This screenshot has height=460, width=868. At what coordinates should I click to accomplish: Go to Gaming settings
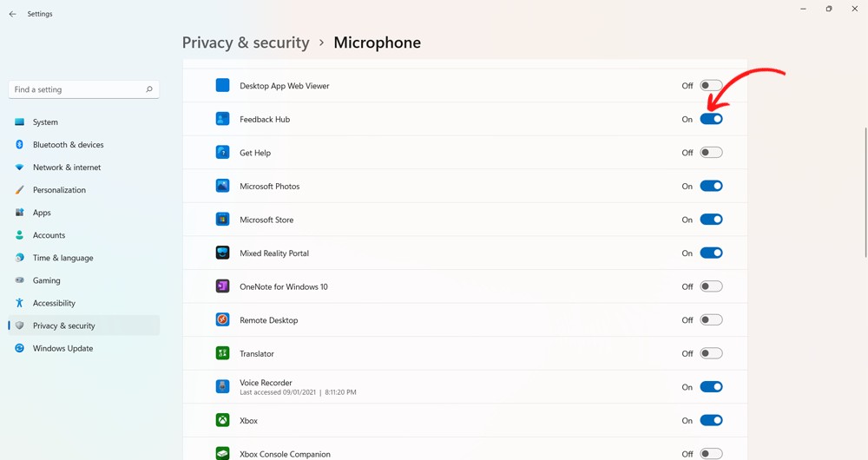[x=84, y=280]
